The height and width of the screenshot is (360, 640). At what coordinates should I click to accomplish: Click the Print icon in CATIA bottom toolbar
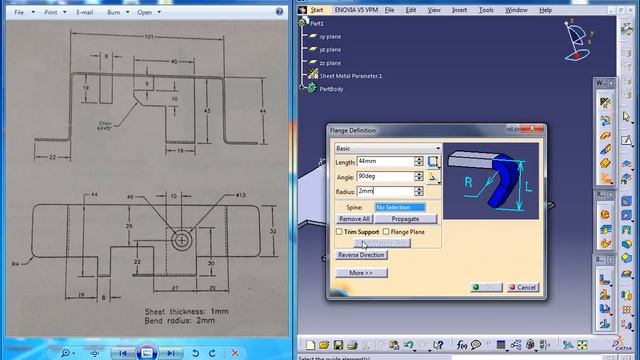coord(352,345)
